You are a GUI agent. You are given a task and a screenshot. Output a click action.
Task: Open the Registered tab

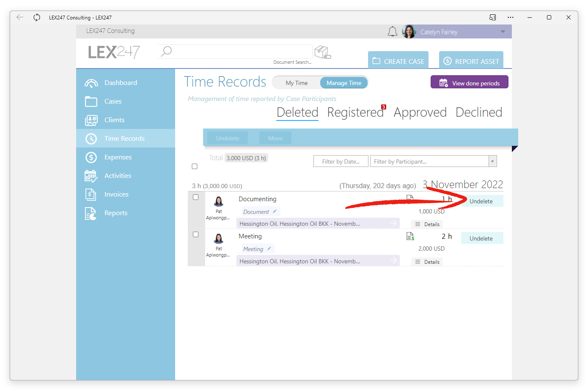(355, 112)
